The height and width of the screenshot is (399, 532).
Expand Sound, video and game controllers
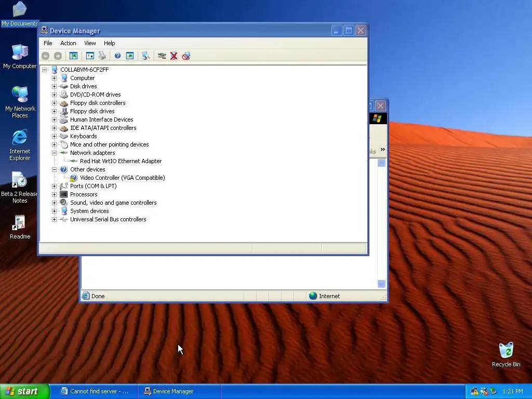click(54, 203)
